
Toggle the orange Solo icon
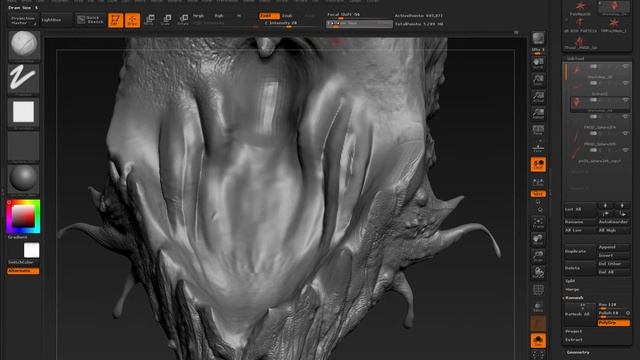(538, 340)
